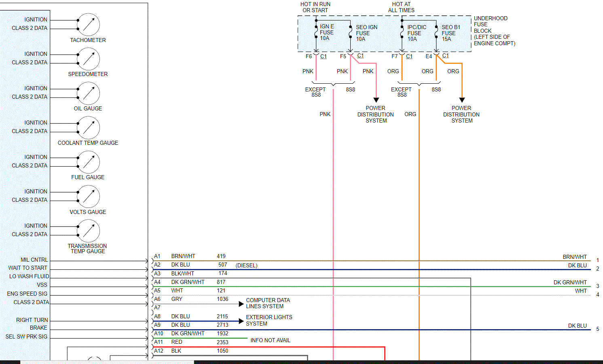Click the orange wire arrowhead above Power Distribution System
The image size is (603, 364).
(462, 100)
